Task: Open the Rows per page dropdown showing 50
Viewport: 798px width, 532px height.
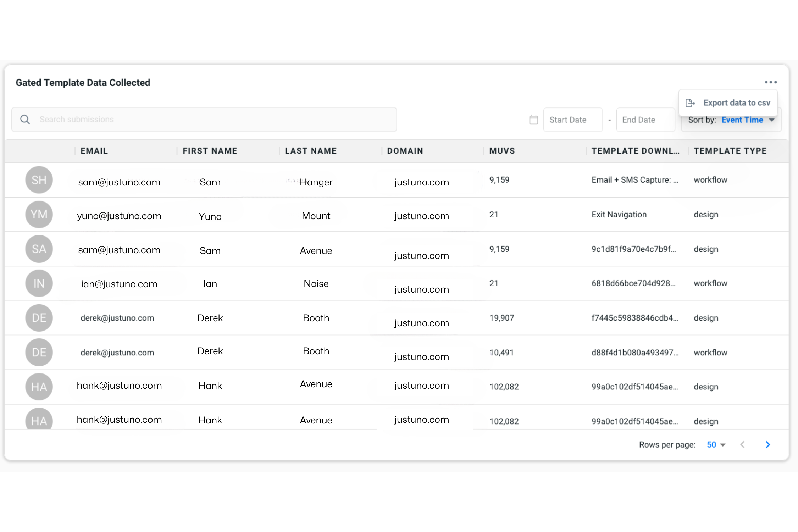Action: click(x=716, y=444)
